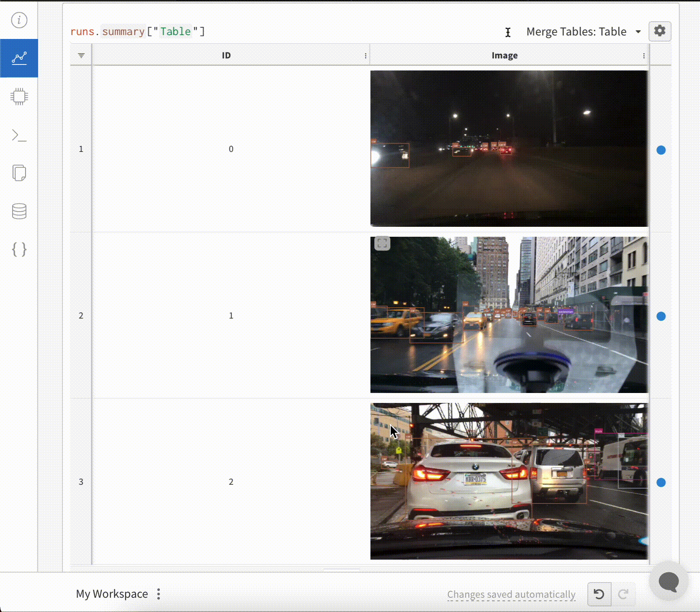This screenshot has height=612, width=700.
Task: Open the Files panel
Action: pyautogui.click(x=19, y=173)
